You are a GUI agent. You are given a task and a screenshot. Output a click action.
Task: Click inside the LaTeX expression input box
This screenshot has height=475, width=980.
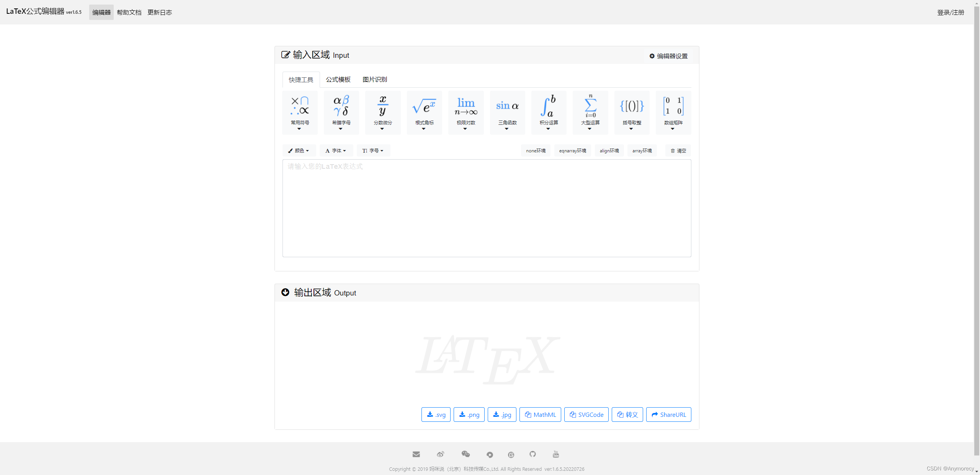(x=487, y=208)
